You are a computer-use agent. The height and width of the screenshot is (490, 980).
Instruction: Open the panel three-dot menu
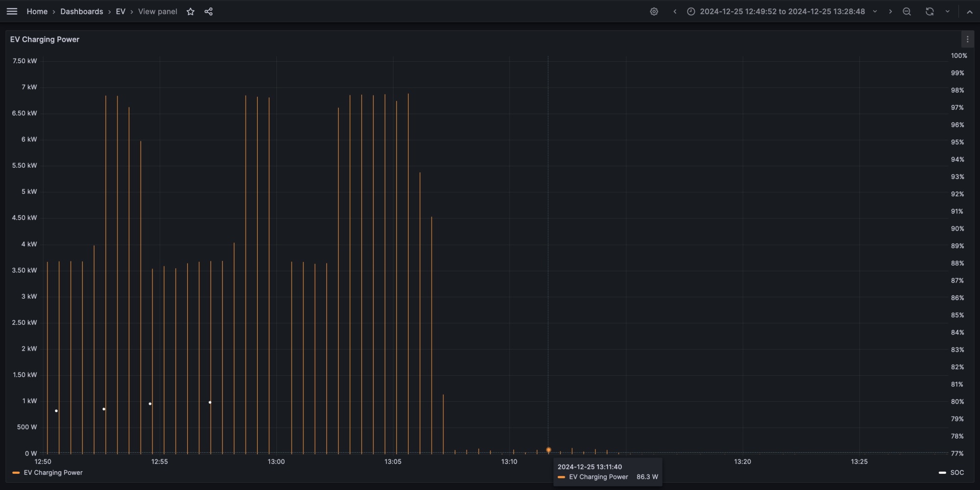[x=967, y=39]
